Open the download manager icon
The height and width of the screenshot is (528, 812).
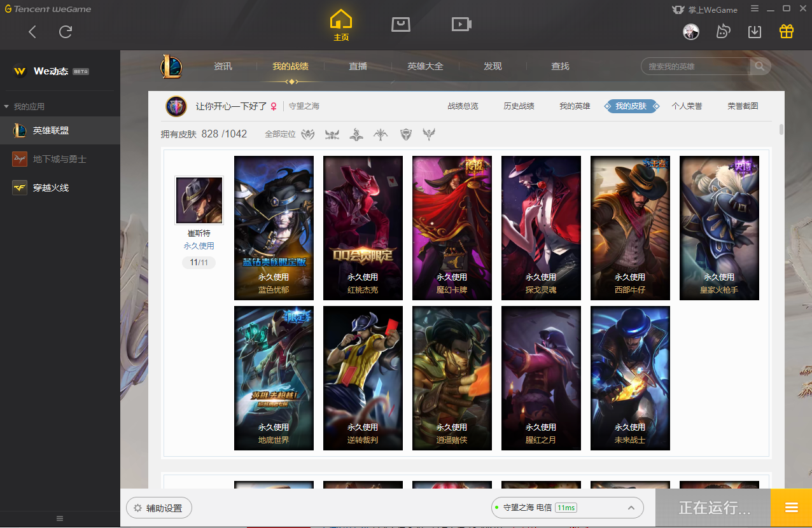pyautogui.click(x=755, y=31)
